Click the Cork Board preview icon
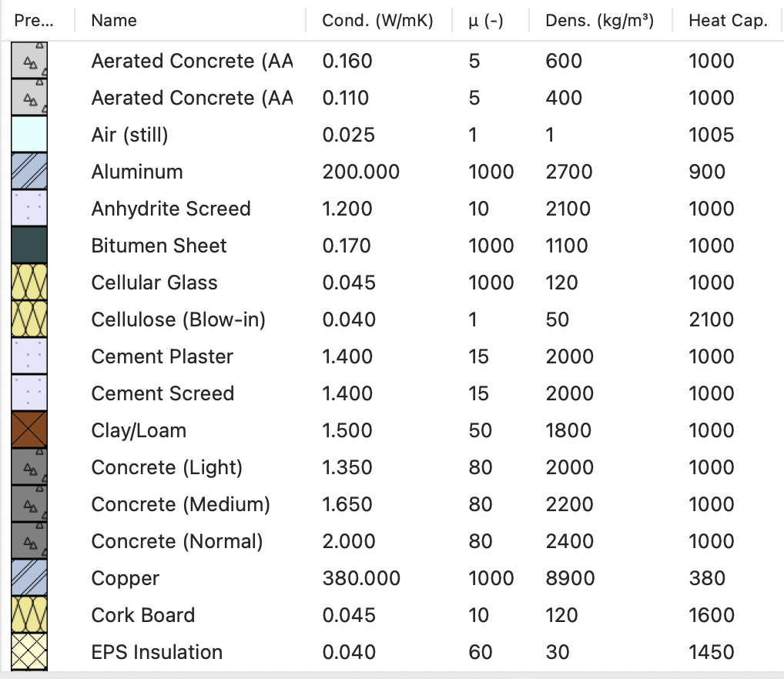The height and width of the screenshot is (679, 784). 29,615
